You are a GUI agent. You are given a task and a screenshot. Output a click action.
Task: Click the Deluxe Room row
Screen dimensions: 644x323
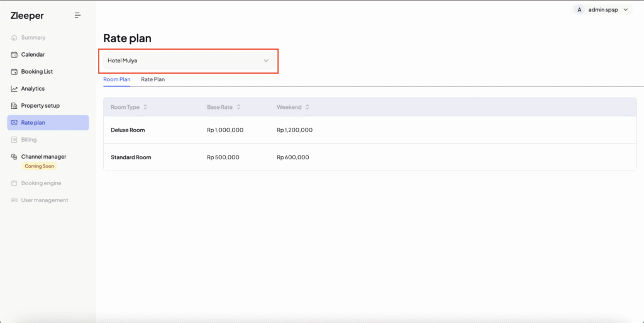coord(128,130)
